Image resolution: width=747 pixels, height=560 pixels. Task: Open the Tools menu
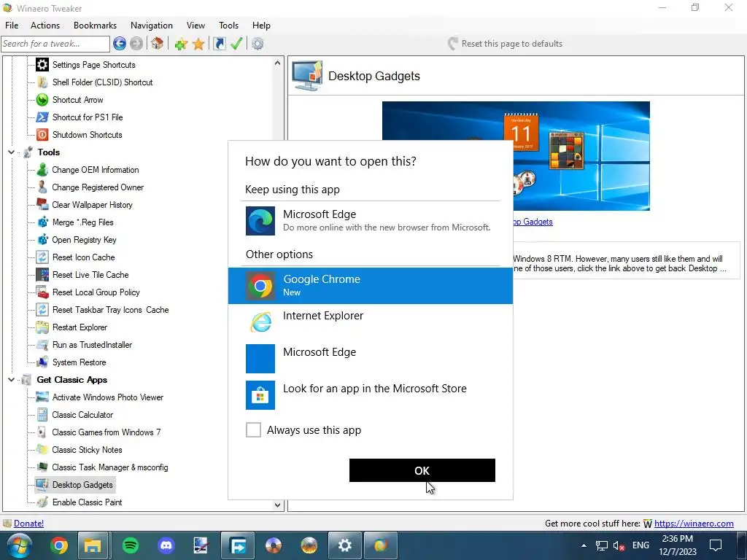point(228,26)
